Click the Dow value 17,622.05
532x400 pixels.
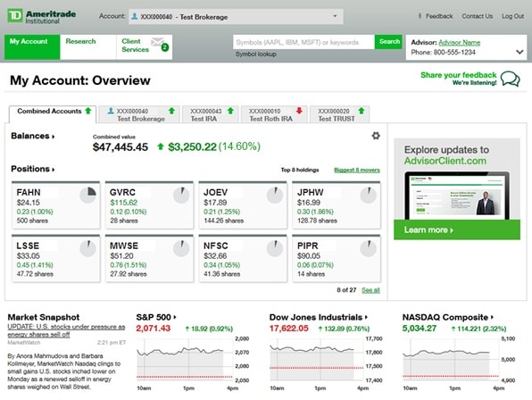click(288, 329)
